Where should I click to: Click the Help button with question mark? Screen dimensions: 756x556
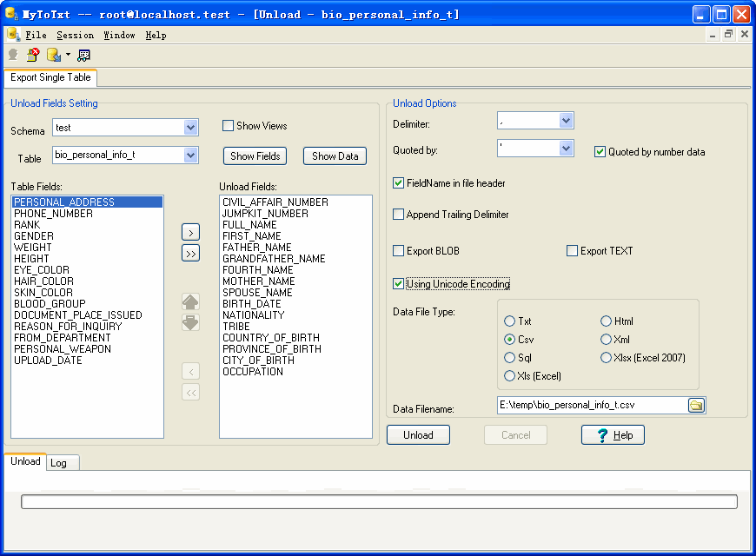(x=613, y=435)
